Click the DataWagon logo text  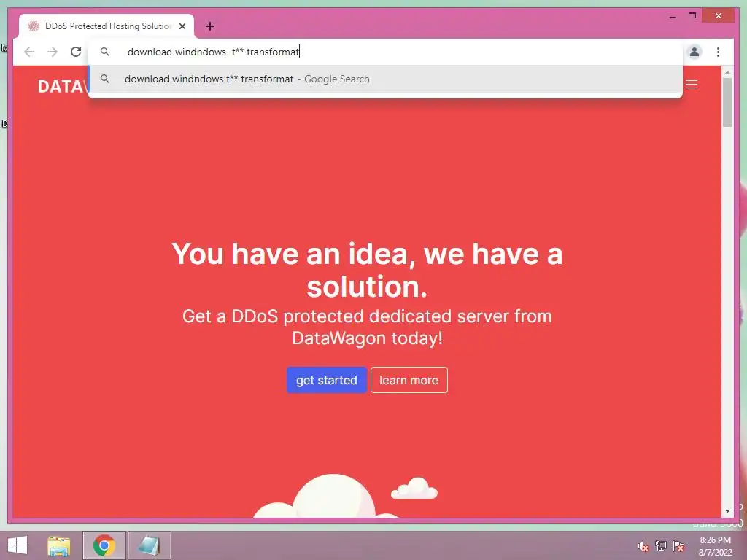point(63,87)
